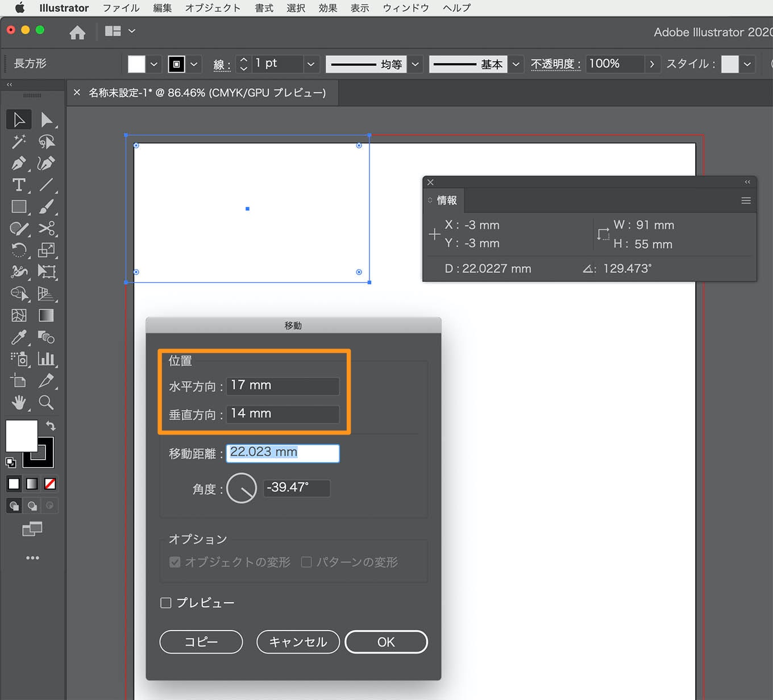The image size is (773, 700).
Task: Select the Rectangle tool
Action: (19, 206)
